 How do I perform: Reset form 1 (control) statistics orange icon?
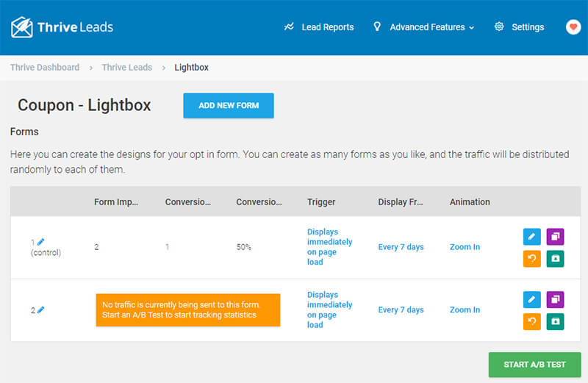pyautogui.click(x=531, y=259)
